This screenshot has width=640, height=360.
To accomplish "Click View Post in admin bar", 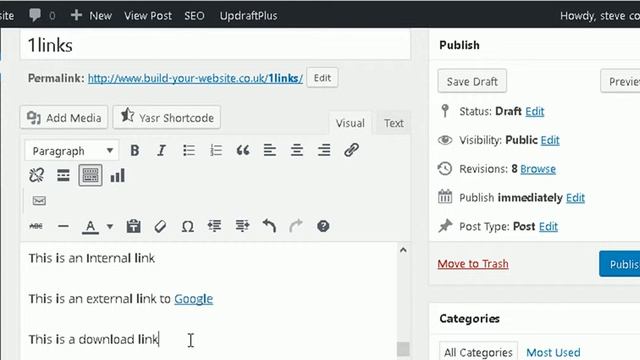I will coord(148,16).
